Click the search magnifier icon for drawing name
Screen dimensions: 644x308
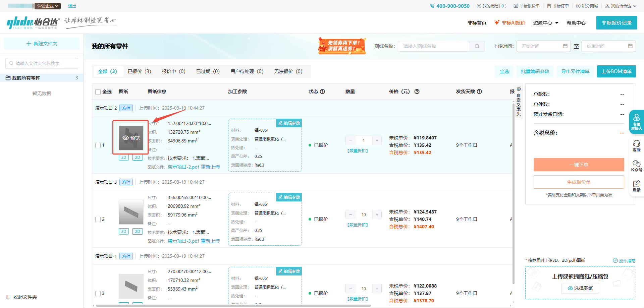pos(477,46)
